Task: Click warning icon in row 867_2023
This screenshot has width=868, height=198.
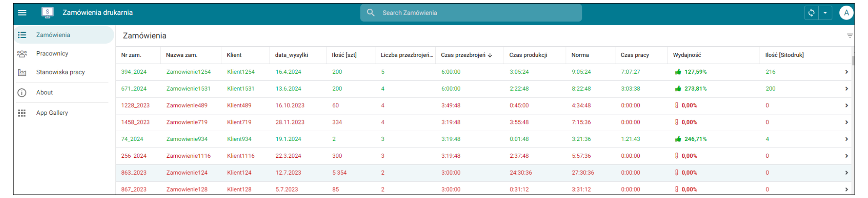Action: (x=677, y=189)
